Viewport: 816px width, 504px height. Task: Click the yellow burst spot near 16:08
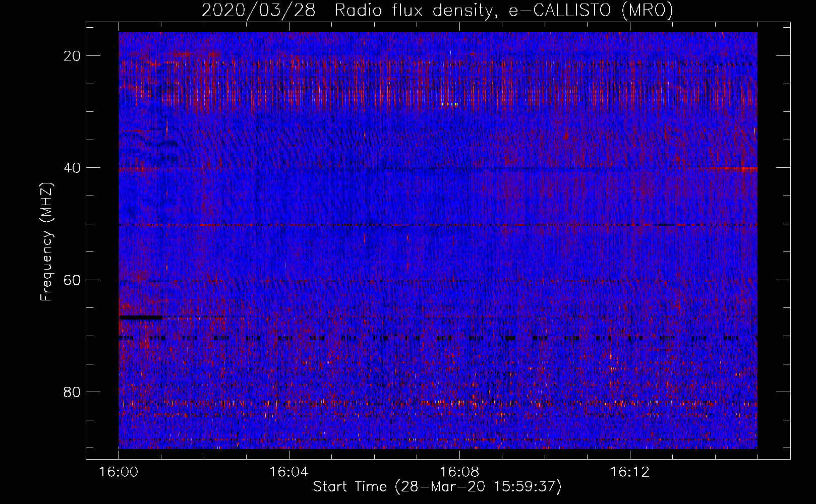(x=449, y=104)
